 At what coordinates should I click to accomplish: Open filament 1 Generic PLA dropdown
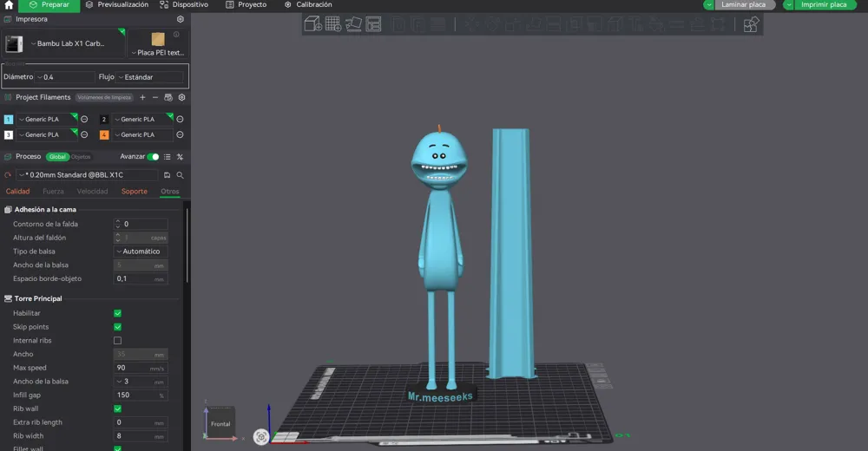47,119
